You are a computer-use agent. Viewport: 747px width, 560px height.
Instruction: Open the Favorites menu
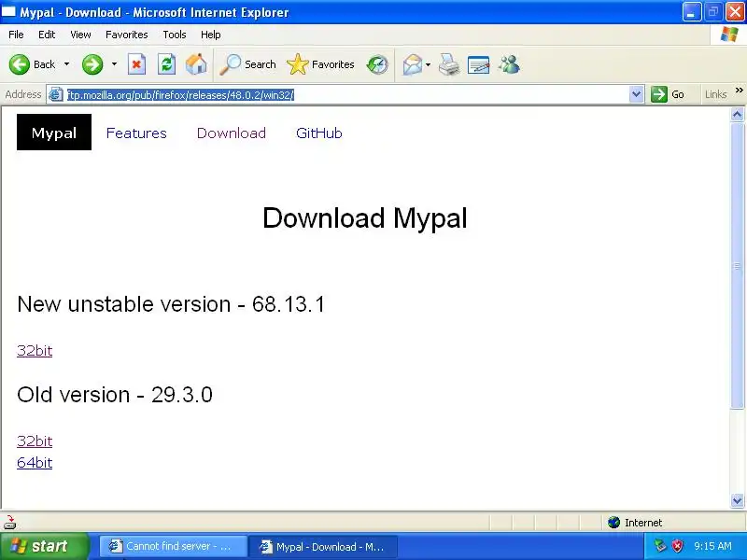click(127, 35)
